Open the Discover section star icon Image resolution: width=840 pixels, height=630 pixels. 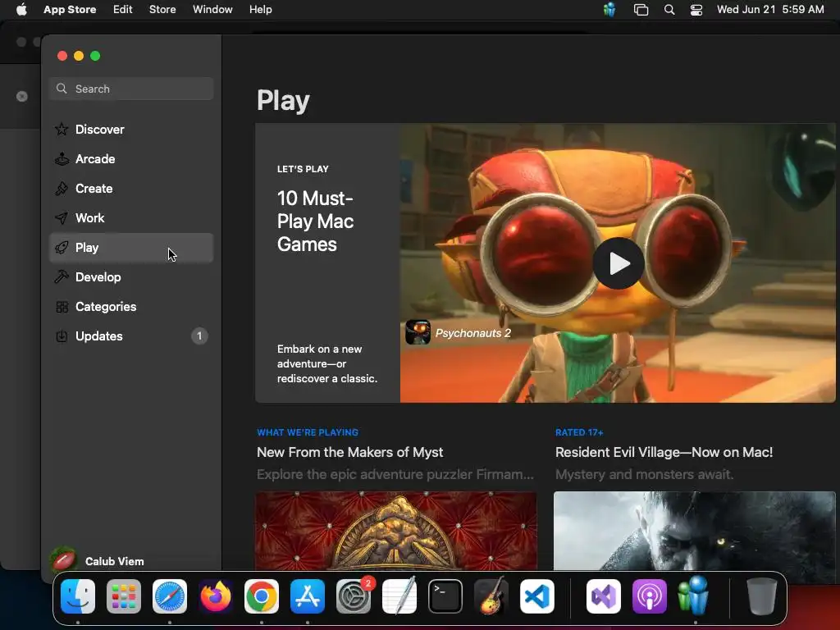62,129
